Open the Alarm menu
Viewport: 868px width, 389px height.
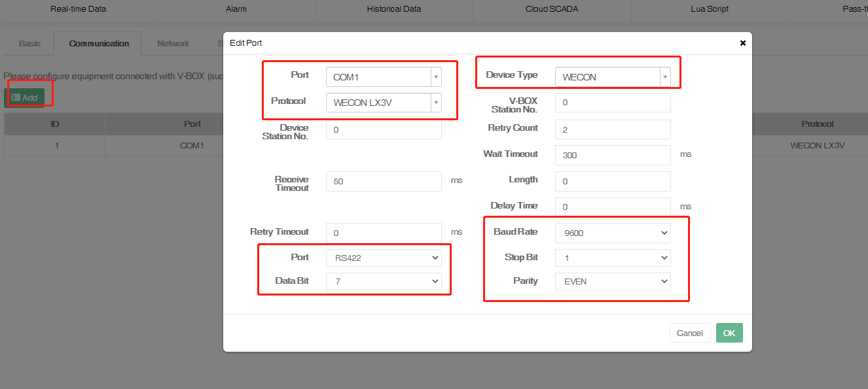(x=236, y=9)
